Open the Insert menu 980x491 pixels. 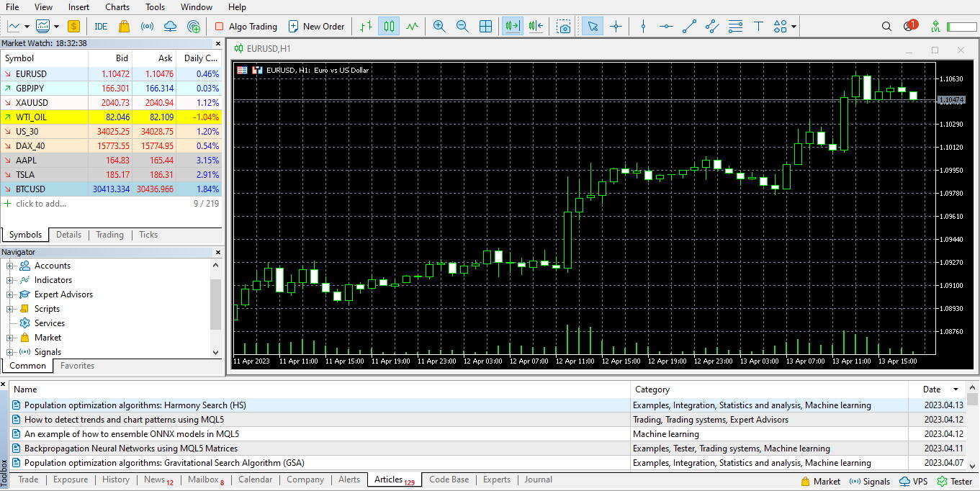[x=78, y=7]
